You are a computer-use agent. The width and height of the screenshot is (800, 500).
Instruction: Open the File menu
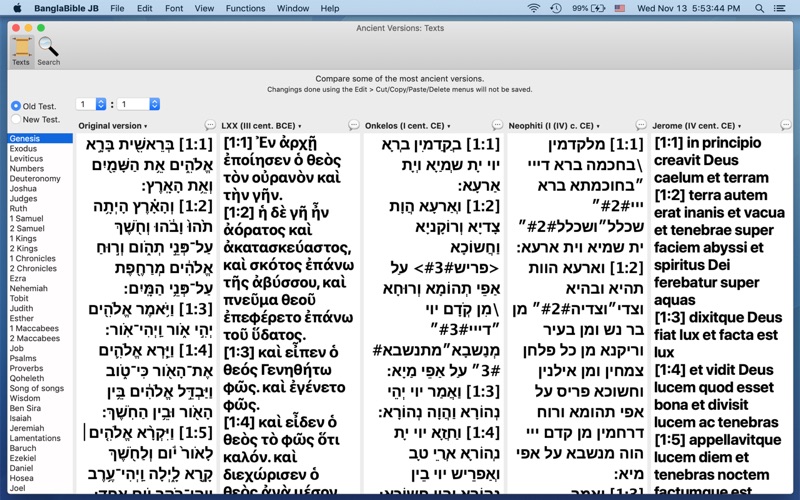click(x=117, y=8)
